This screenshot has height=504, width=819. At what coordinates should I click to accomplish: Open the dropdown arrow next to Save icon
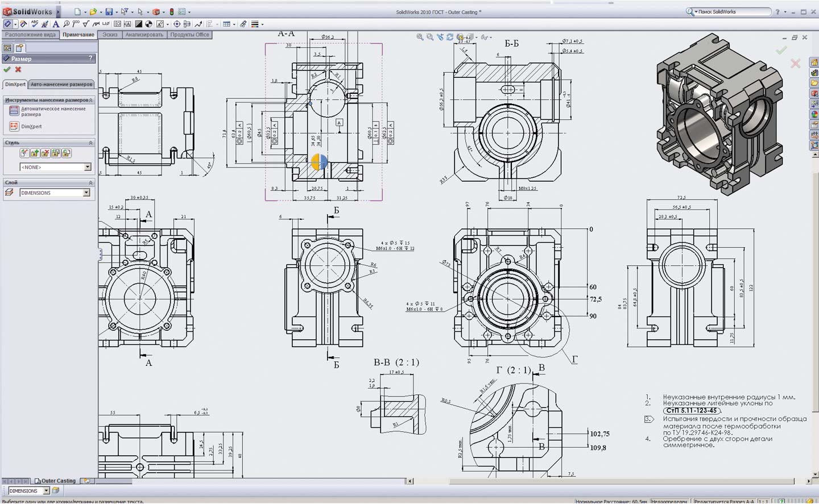[x=116, y=12]
